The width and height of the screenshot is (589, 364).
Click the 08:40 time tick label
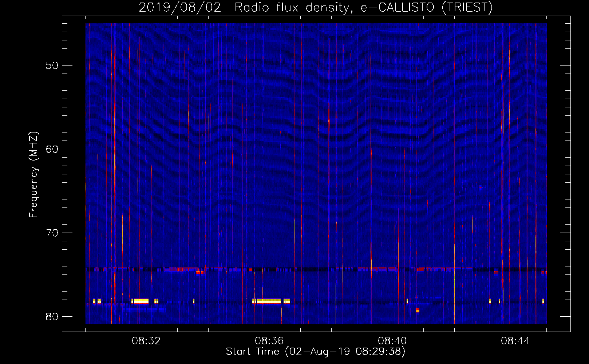392,341
